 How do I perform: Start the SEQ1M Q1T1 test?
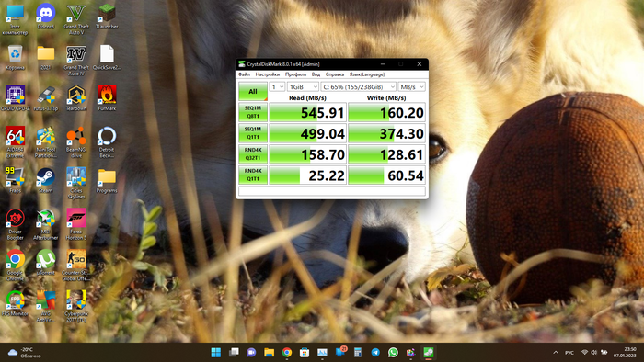tap(253, 133)
